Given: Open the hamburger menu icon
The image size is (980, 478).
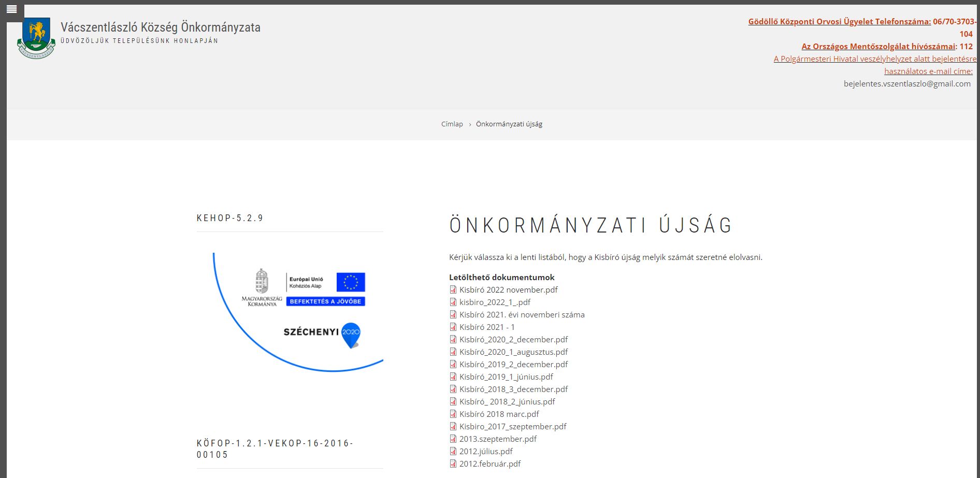Looking at the screenshot, I should (11, 9).
